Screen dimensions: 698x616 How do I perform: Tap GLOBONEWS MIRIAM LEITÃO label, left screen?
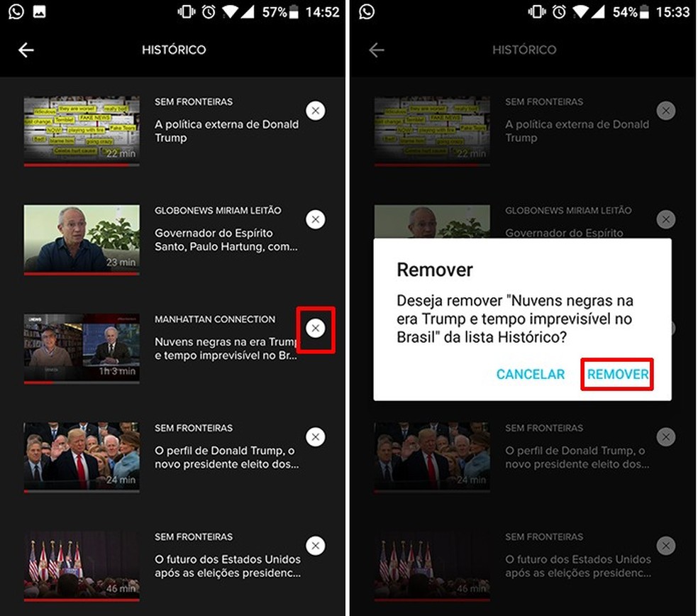[218, 210]
